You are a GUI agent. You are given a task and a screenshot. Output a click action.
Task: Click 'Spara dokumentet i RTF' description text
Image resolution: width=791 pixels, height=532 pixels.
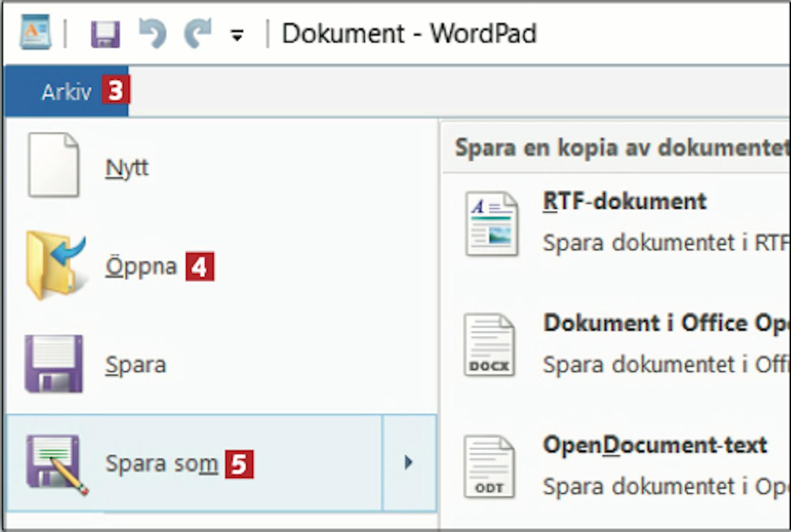[667, 243]
